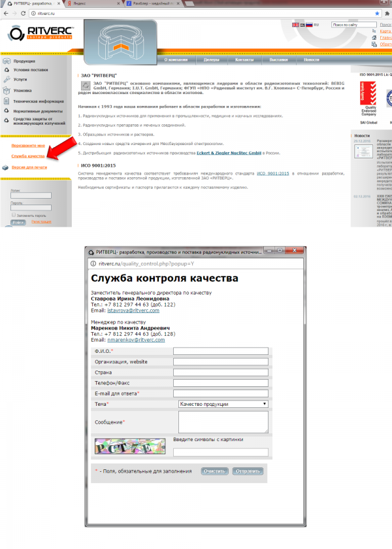Screen dimensions: 392x549
Task: Click the site info icon in the popup address bar
Action: tap(93, 263)
